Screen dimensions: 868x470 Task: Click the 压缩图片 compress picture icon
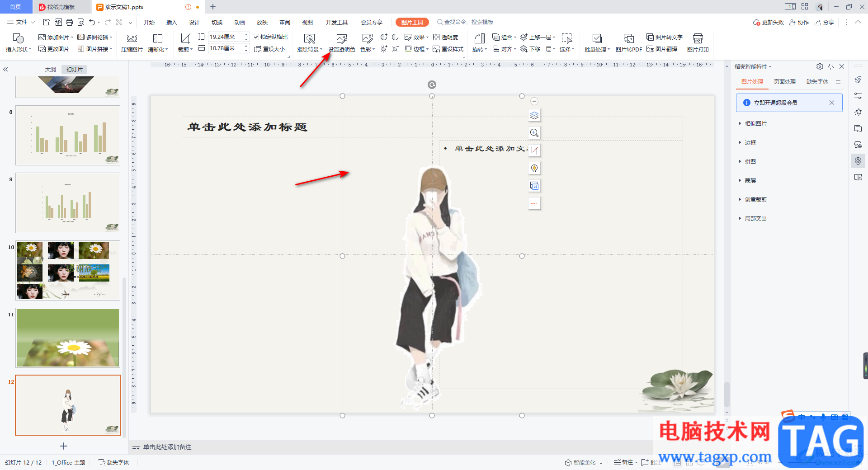point(132,39)
